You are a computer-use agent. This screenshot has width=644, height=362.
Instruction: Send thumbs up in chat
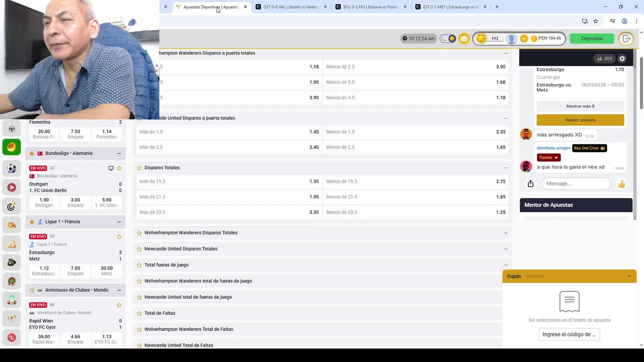622,184
